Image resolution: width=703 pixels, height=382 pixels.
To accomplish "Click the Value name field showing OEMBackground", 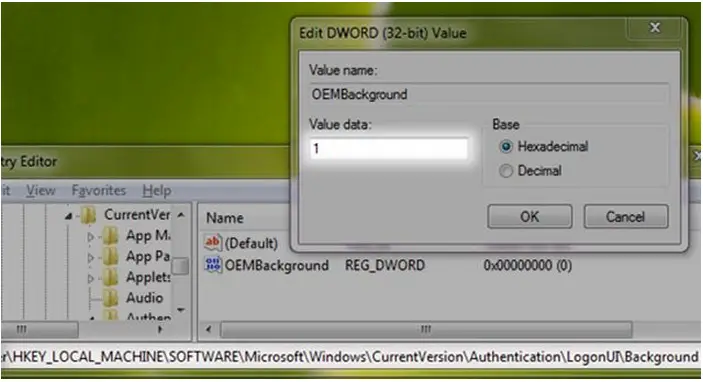I will tap(489, 94).
